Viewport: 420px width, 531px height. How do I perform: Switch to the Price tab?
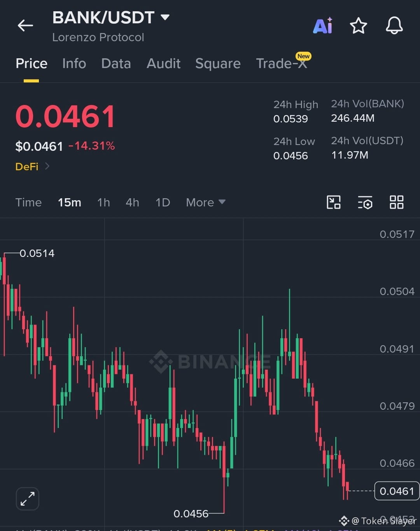(31, 63)
